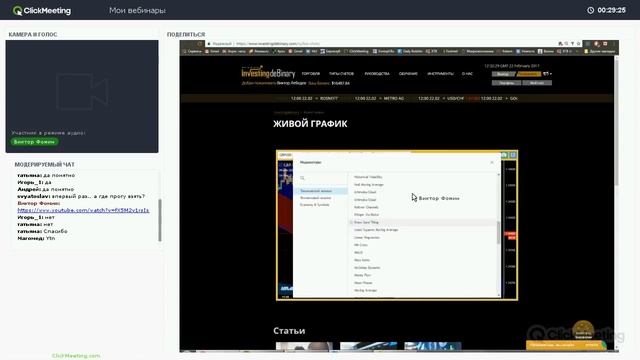Select Mass Index indicator
Image resolution: width=640 pixels, height=360 pixels.
point(362,260)
